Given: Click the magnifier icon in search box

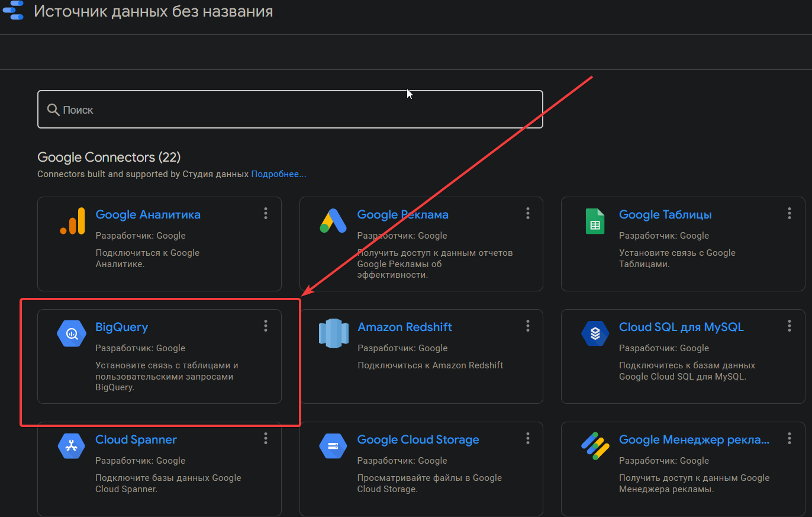Looking at the screenshot, I should [x=53, y=110].
